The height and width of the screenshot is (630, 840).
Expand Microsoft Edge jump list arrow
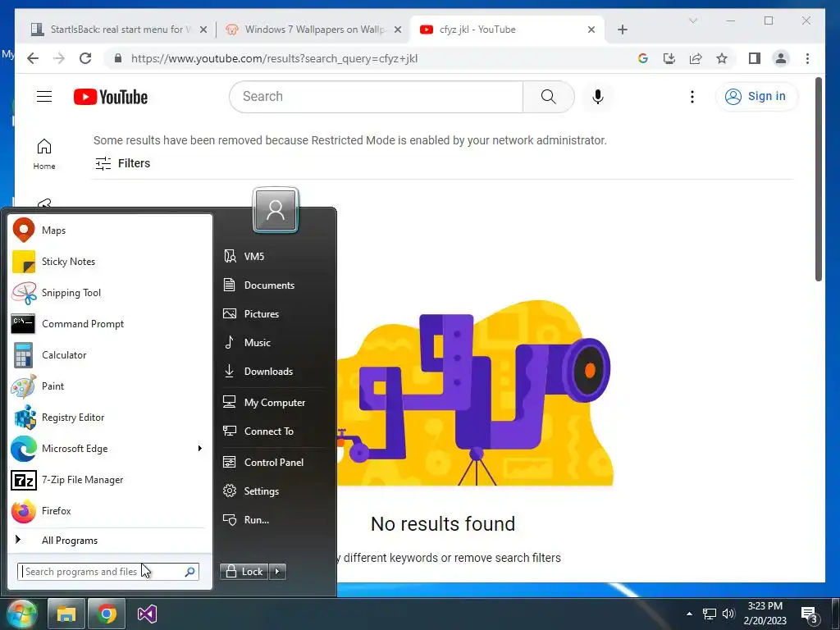click(x=200, y=449)
